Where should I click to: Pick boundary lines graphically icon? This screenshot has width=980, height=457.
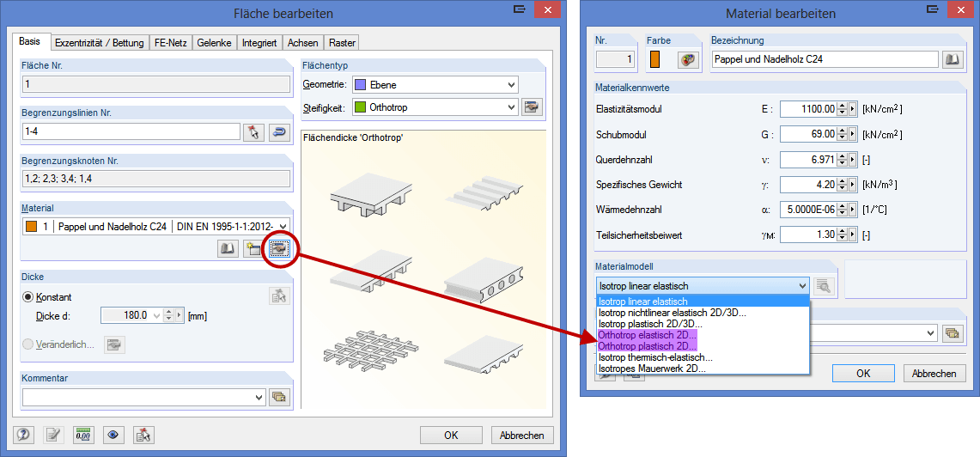[253, 132]
